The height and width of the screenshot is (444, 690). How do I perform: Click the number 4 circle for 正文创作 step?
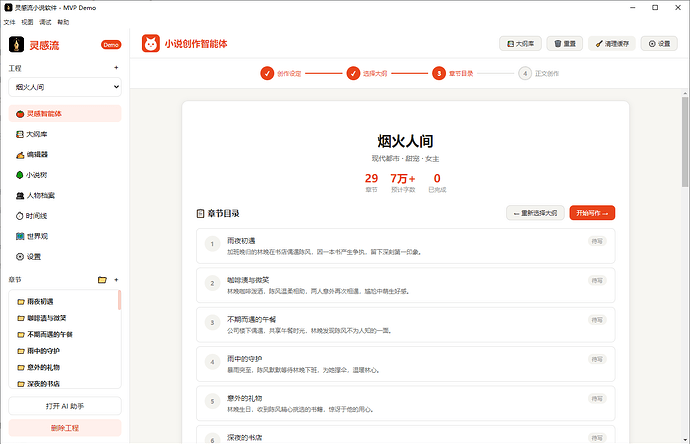[x=525, y=73]
